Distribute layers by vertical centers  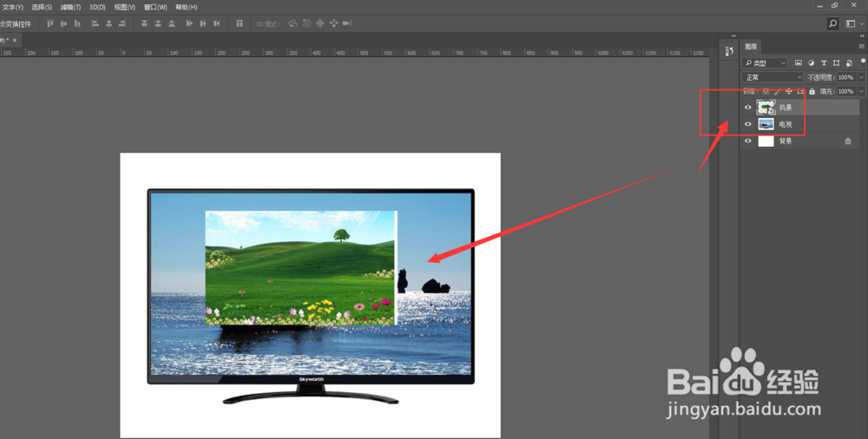[x=158, y=23]
